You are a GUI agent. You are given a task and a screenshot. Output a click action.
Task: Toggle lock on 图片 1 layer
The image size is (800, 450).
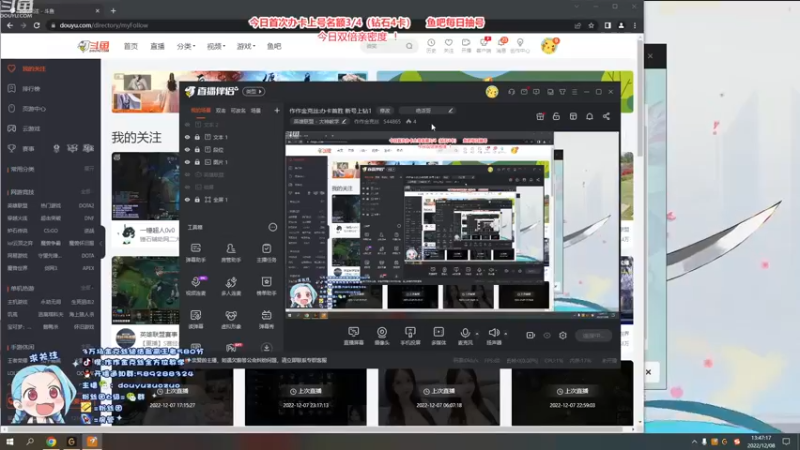coord(197,162)
